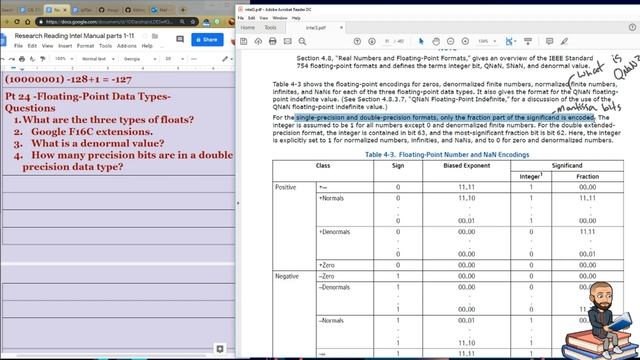
Task: Open the Docs zoom 100% dropdown
Action: point(64,59)
